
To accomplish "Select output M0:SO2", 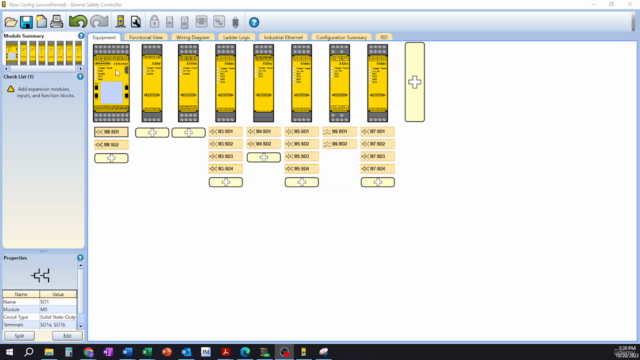I will point(111,144).
